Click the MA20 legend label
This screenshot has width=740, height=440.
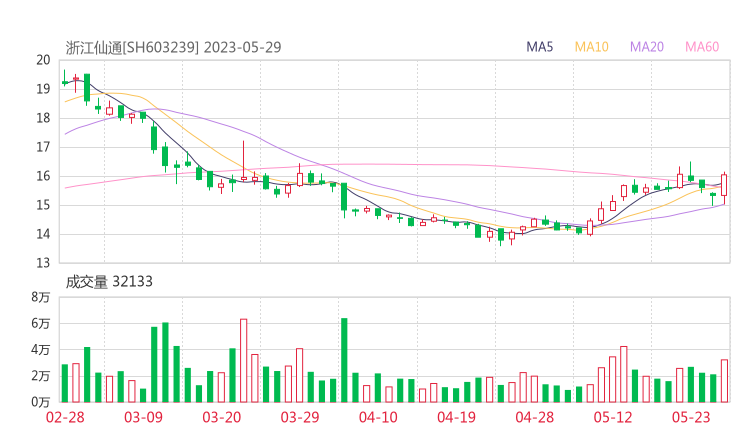click(647, 47)
